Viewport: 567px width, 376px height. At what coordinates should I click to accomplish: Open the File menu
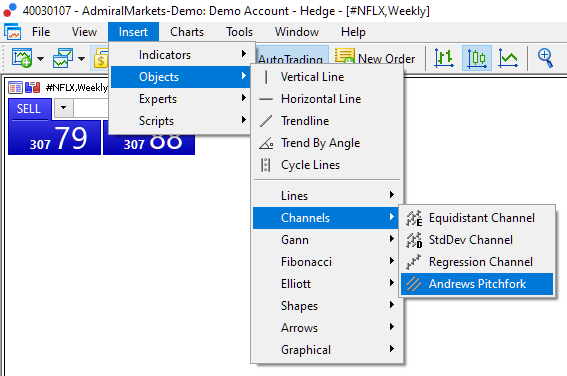41,32
